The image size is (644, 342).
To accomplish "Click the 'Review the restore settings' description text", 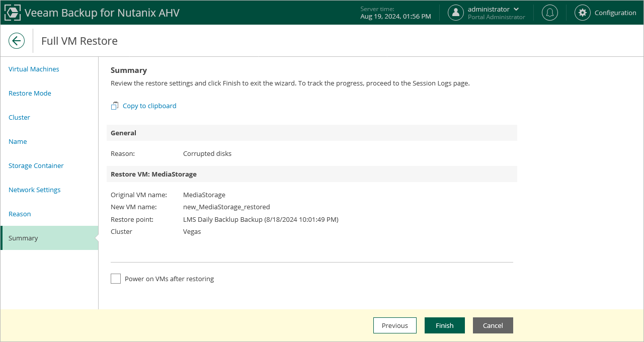I will pyautogui.click(x=290, y=83).
